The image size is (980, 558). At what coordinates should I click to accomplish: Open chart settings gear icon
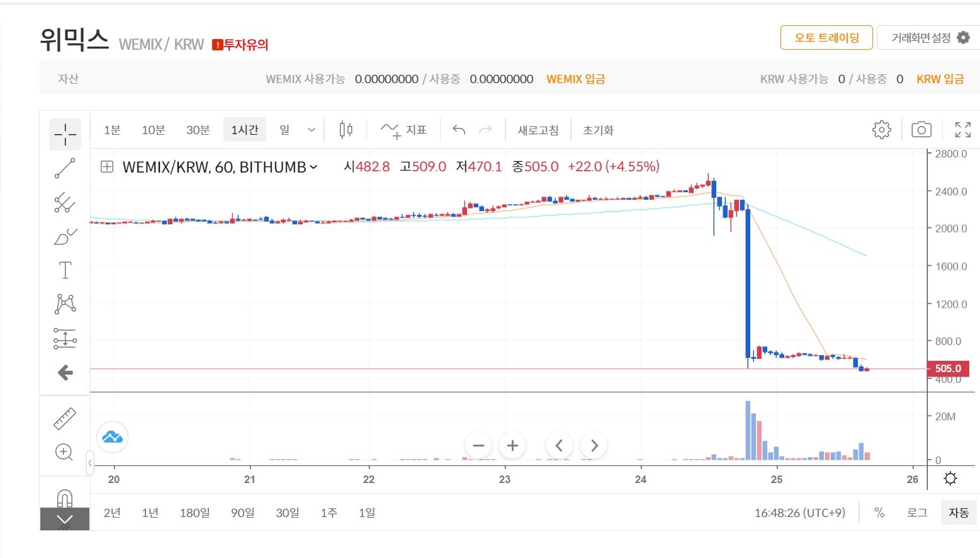tap(882, 130)
